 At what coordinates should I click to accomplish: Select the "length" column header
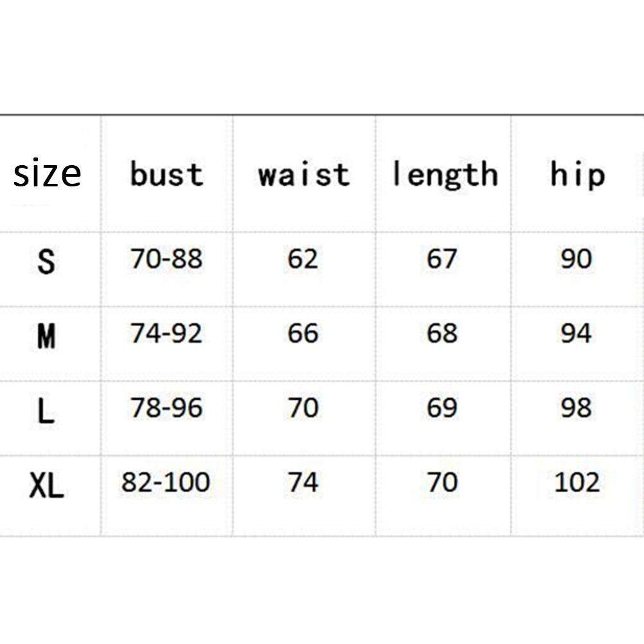coord(445,174)
